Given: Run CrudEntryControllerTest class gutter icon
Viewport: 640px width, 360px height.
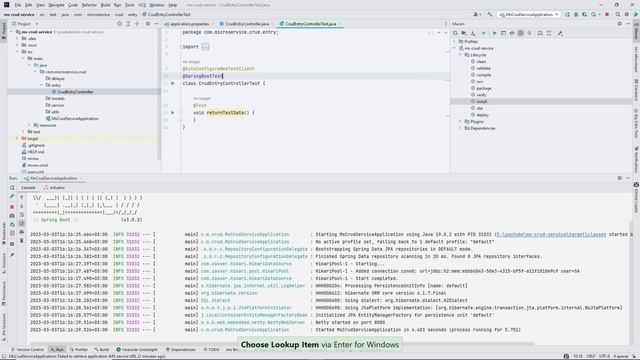Looking at the screenshot, I should [x=172, y=83].
